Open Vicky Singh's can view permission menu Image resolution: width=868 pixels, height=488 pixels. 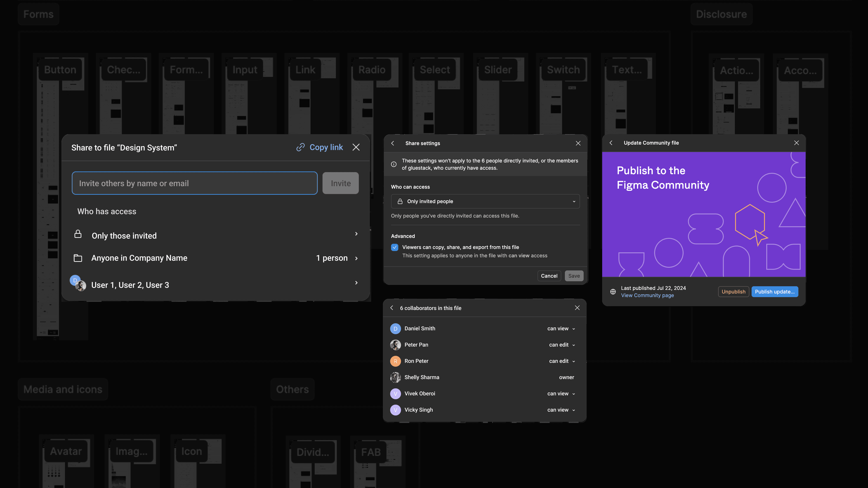click(561, 410)
